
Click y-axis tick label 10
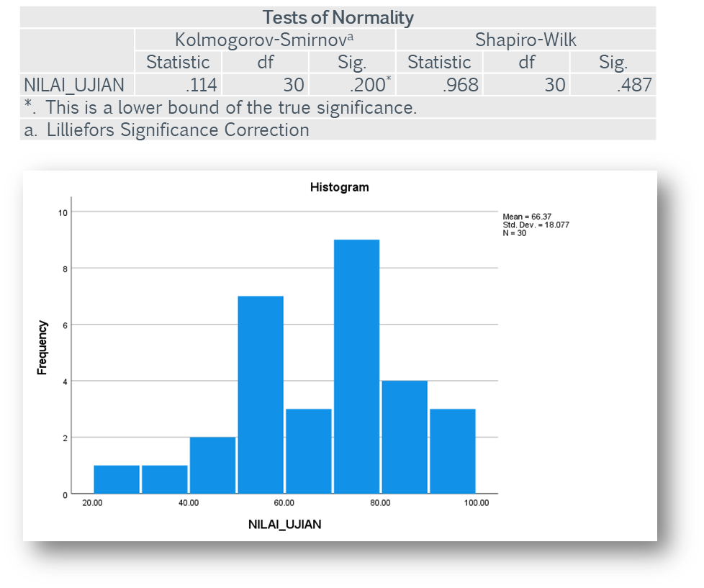pos(63,213)
